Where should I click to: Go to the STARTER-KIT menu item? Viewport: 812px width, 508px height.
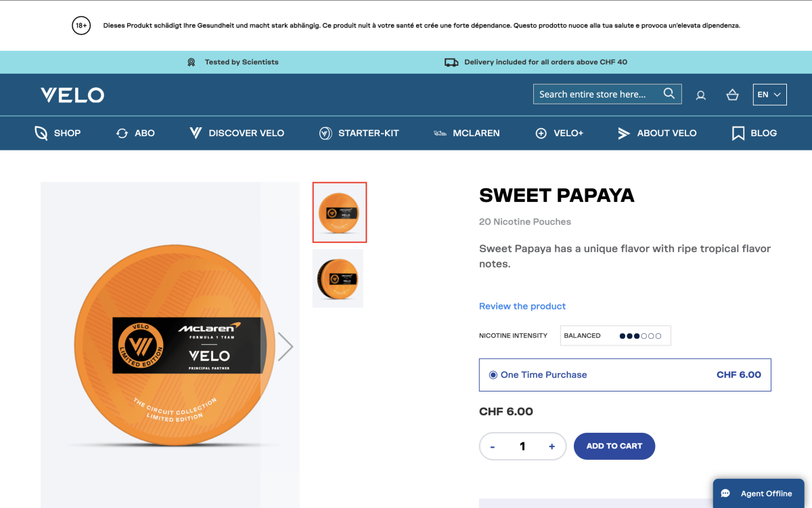click(x=359, y=133)
